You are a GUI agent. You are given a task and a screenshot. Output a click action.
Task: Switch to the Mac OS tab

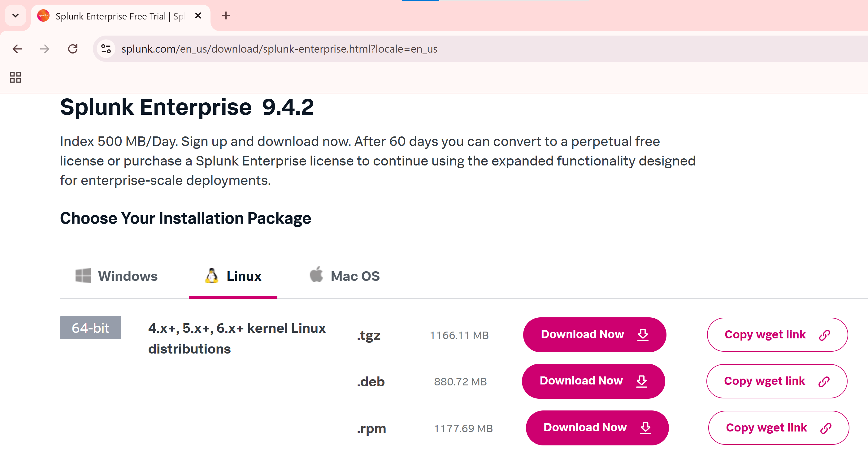click(355, 276)
